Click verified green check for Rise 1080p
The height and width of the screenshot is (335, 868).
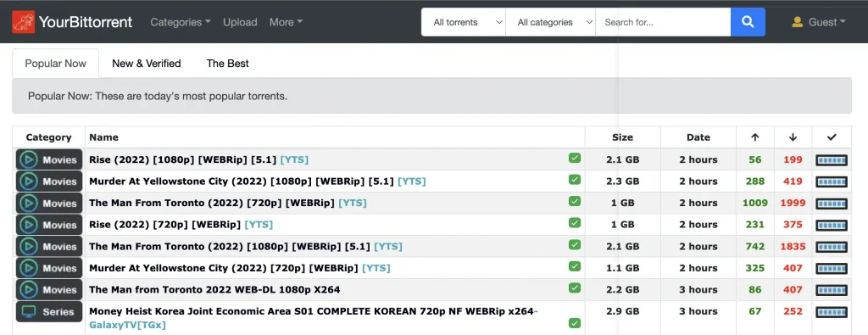pyautogui.click(x=575, y=159)
